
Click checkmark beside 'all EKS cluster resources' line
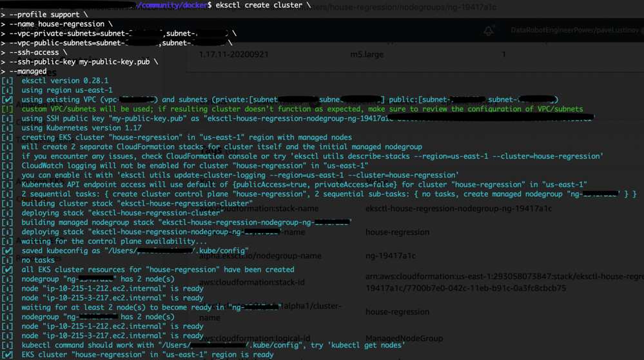pos(7,270)
